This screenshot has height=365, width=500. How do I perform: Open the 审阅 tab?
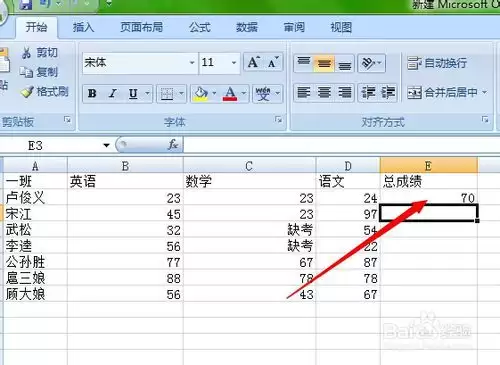(x=294, y=27)
